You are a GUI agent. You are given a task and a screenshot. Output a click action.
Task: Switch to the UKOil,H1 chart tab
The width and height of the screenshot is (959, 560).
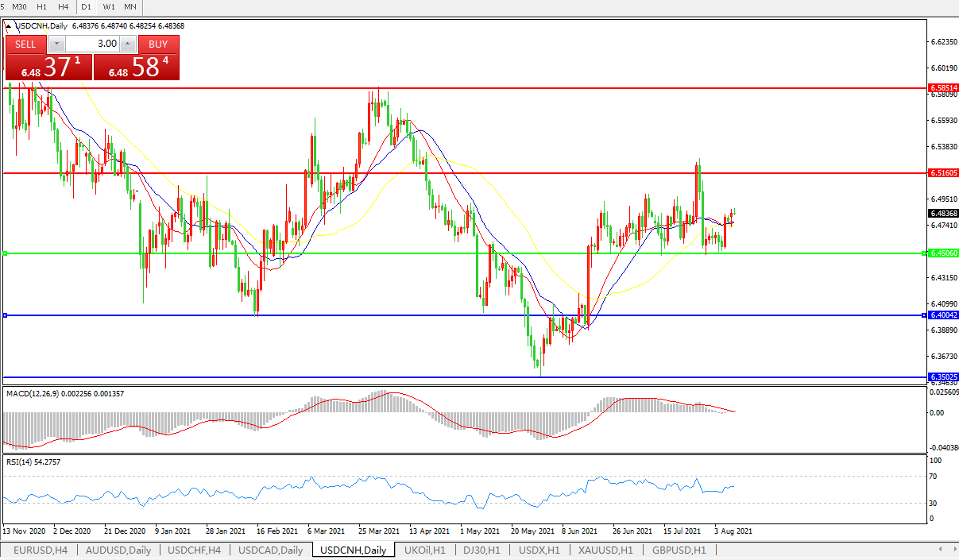[425, 550]
